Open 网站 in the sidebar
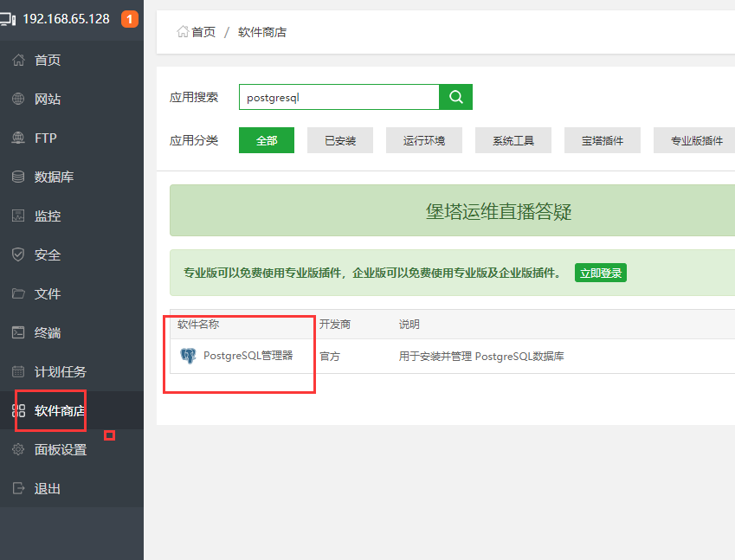735x560 pixels. (48, 99)
